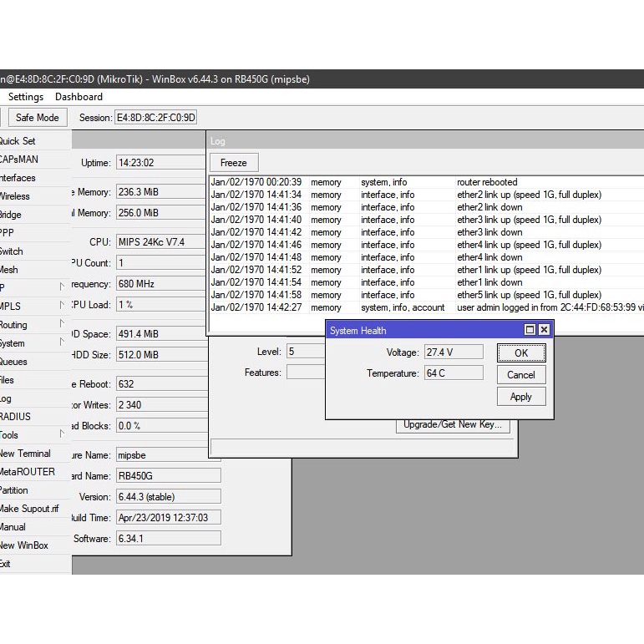Maximize the System Health dialog

[530, 330]
